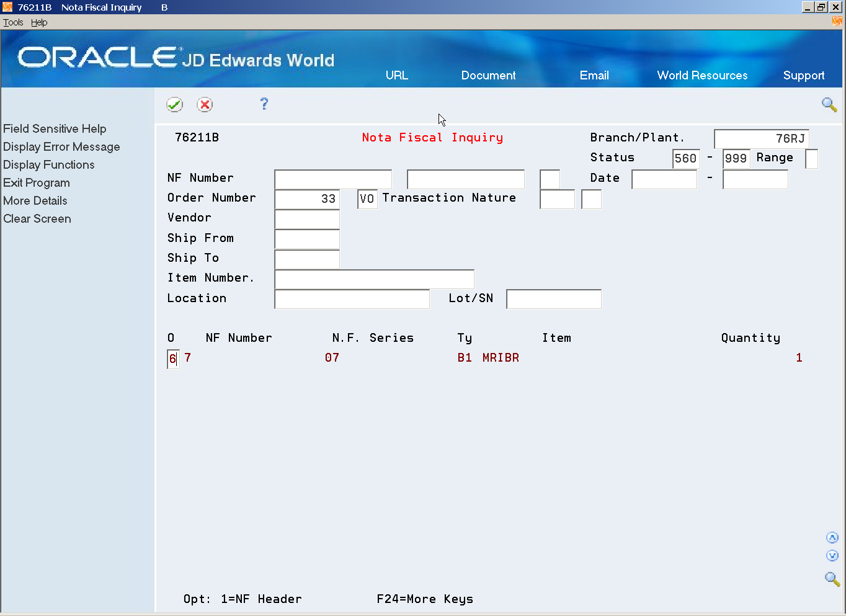Image resolution: width=846 pixels, height=616 pixels.
Task: Click the Order Number field showing 33
Action: point(307,199)
